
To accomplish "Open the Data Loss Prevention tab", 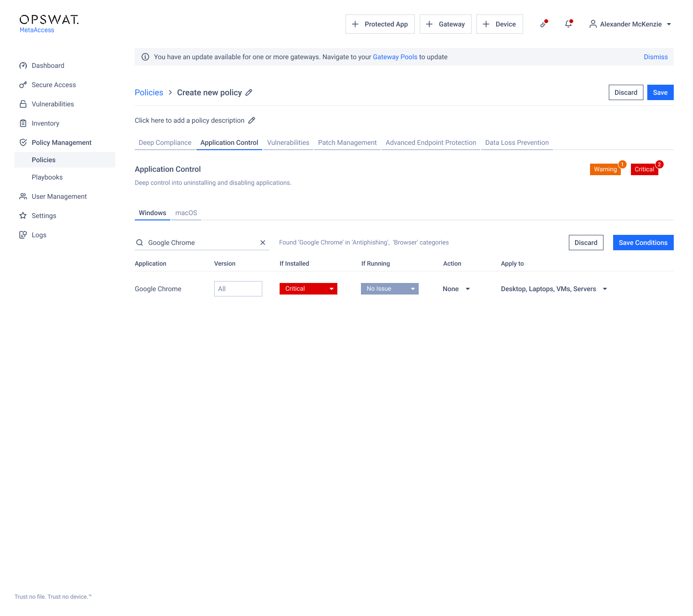I will [x=517, y=142].
